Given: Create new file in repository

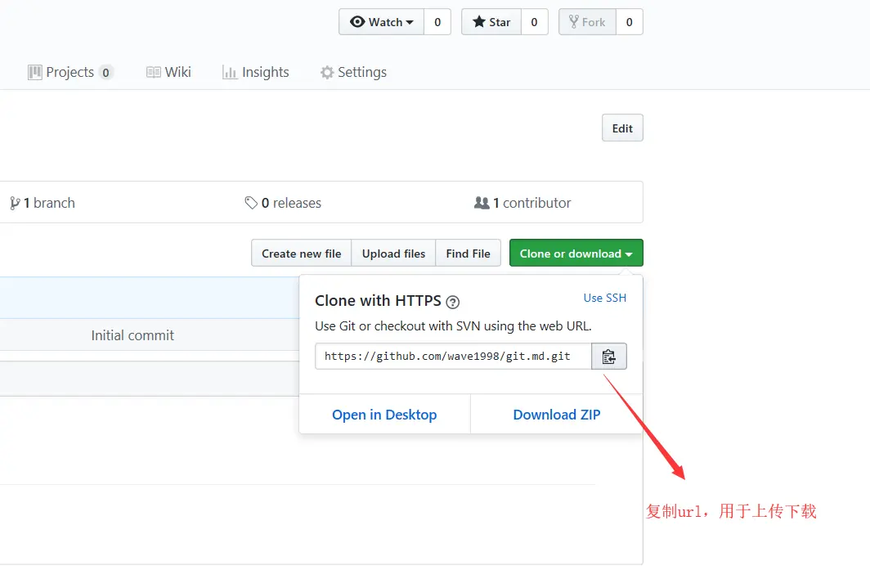Looking at the screenshot, I should (301, 254).
